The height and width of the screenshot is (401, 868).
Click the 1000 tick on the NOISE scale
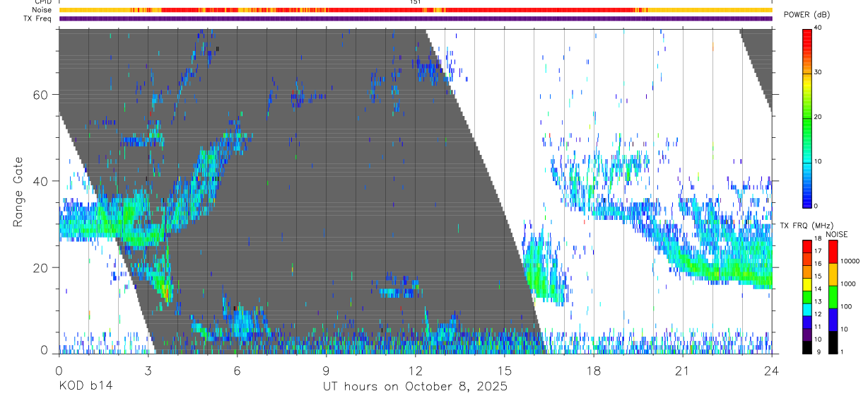tap(848, 284)
